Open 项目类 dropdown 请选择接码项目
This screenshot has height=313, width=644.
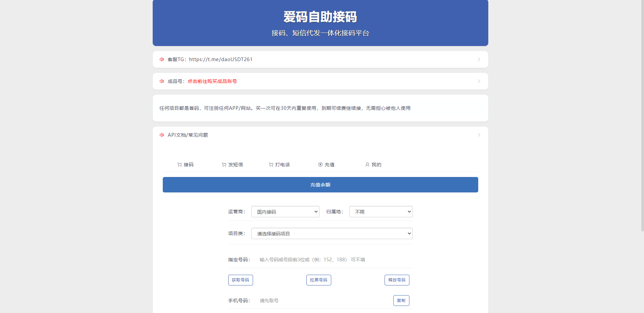coord(332,233)
